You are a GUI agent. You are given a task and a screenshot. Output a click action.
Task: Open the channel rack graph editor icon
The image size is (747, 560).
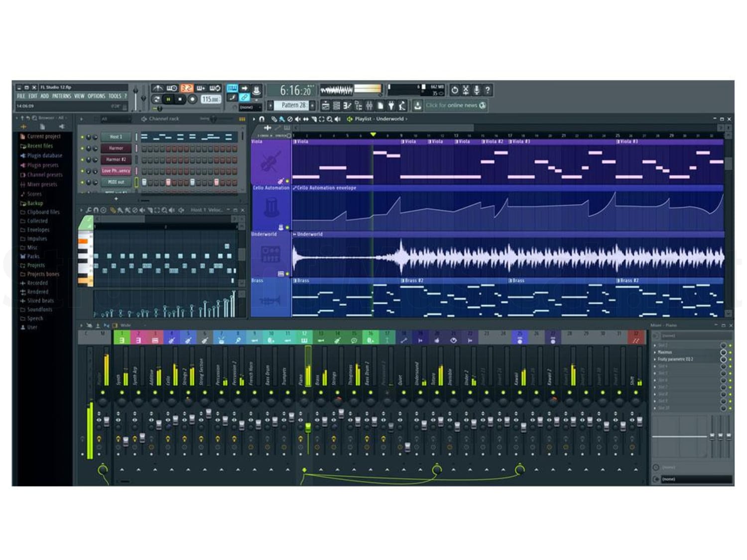(x=242, y=119)
